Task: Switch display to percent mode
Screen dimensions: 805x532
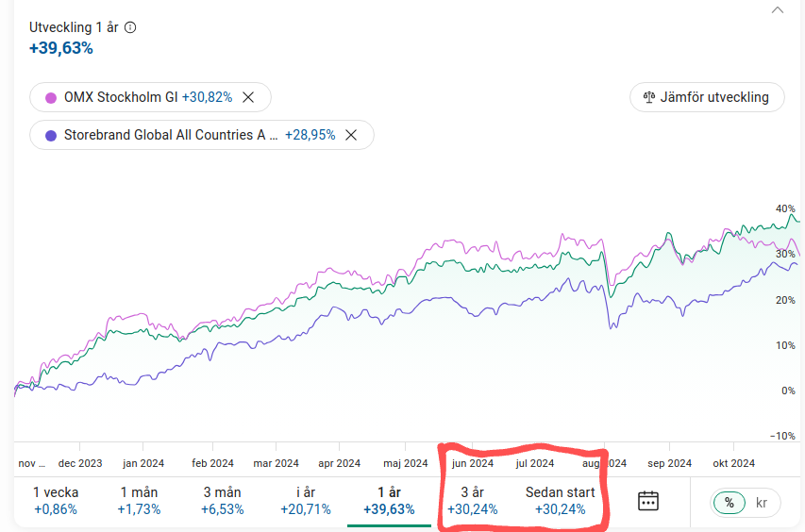Action: [729, 502]
